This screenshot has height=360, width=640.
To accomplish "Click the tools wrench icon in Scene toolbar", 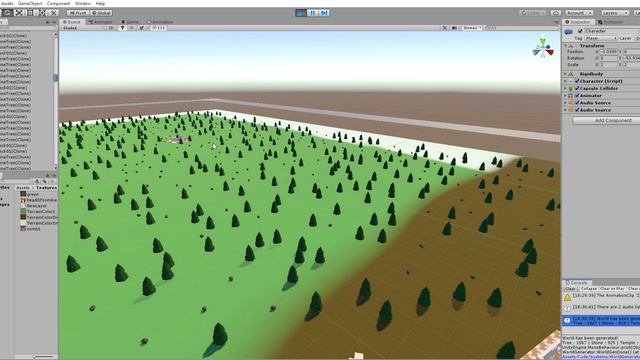I will point(445,28).
